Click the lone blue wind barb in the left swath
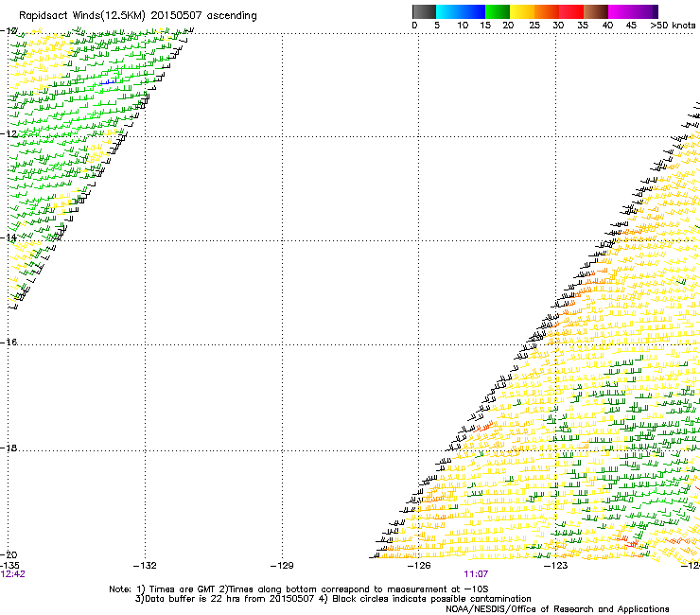The width and height of the screenshot is (700, 615). coord(109,82)
